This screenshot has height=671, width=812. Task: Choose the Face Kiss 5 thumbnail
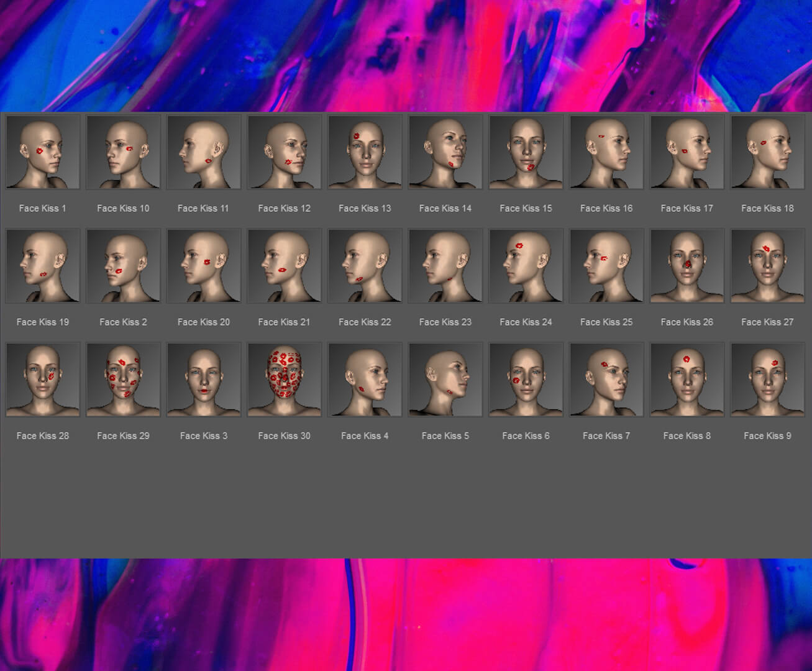[x=445, y=379]
